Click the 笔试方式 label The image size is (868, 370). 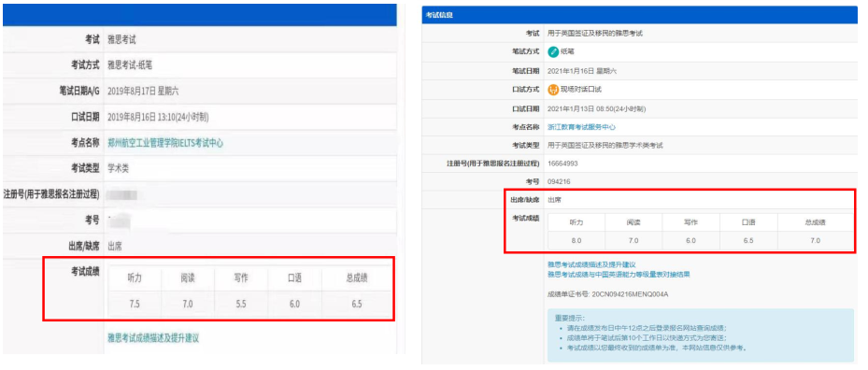pyautogui.click(x=526, y=52)
